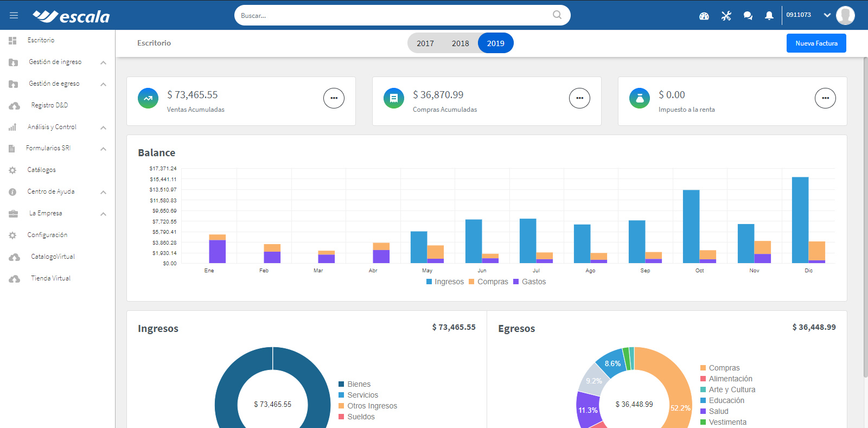868x428 pixels.
Task: Click the Centro de Ayuda info icon
Action: pyautogui.click(x=12, y=192)
